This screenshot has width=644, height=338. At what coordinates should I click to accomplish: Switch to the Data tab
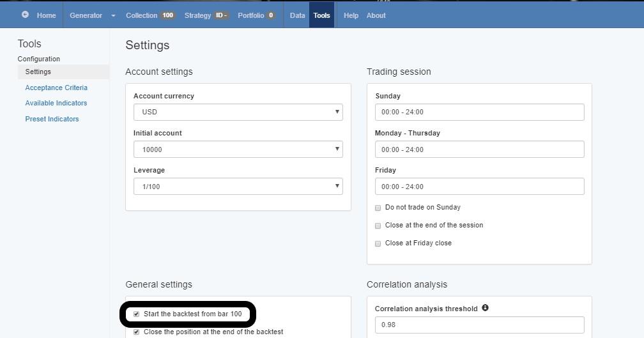click(297, 15)
